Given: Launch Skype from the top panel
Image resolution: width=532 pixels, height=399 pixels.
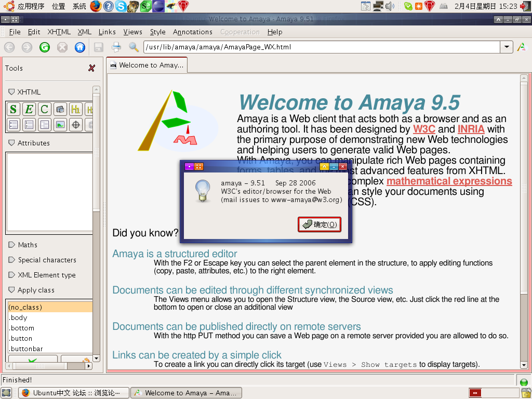Looking at the screenshot, I should click(x=121, y=6).
